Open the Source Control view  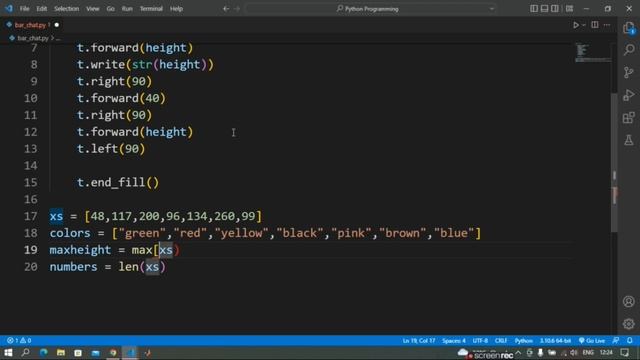coord(629,72)
